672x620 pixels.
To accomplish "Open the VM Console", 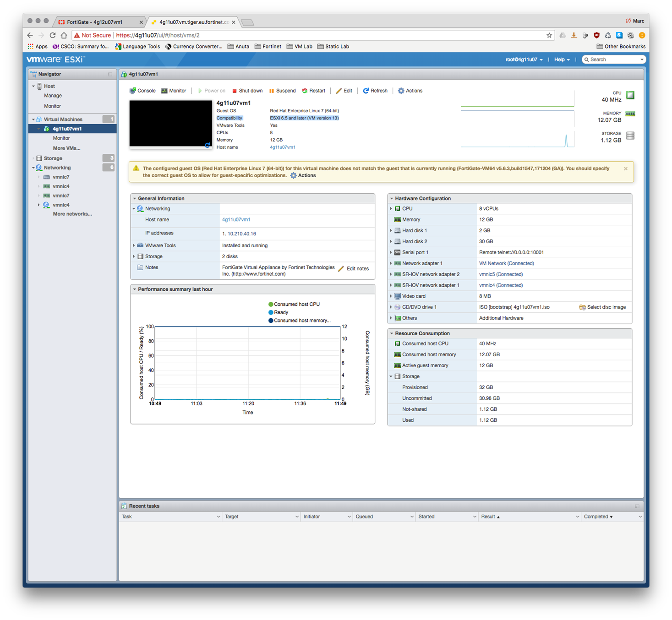I will pyautogui.click(x=142, y=91).
